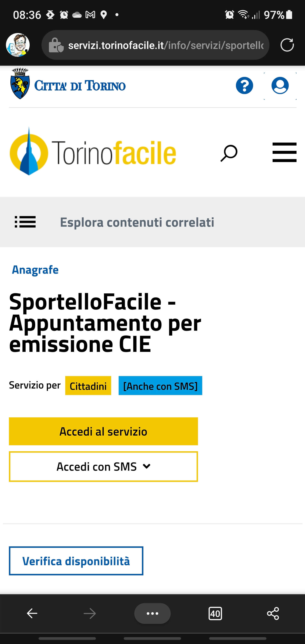Open the Torinofacile home logo

click(x=93, y=152)
